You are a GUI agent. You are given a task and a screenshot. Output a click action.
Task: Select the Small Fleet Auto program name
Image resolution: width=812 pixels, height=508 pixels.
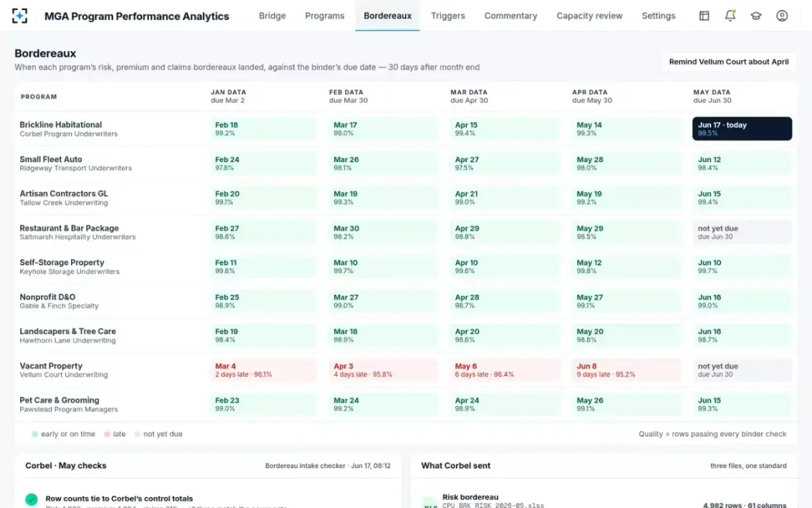[x=51, y=159]
